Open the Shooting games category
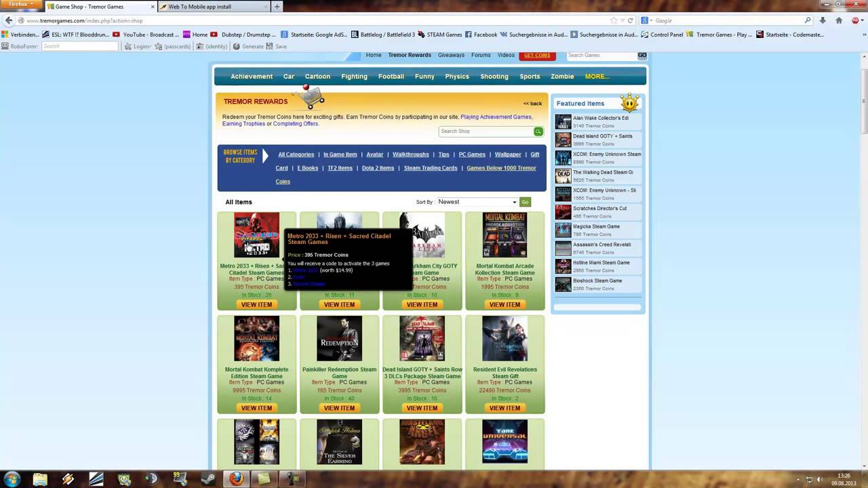Image resolution: width=868 pixels, height=488 pixels. click(x=494, y=77)
